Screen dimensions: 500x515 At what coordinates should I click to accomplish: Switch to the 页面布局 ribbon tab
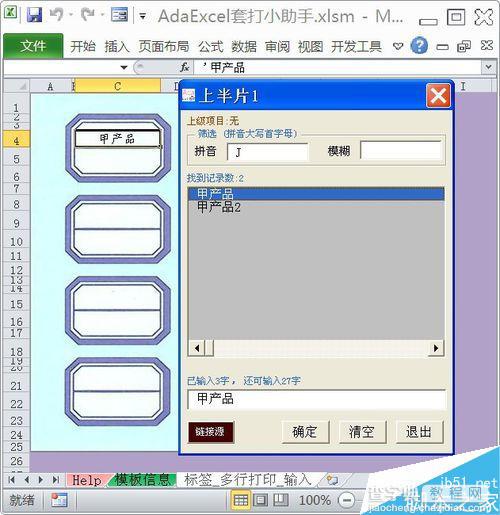(164, 46)
